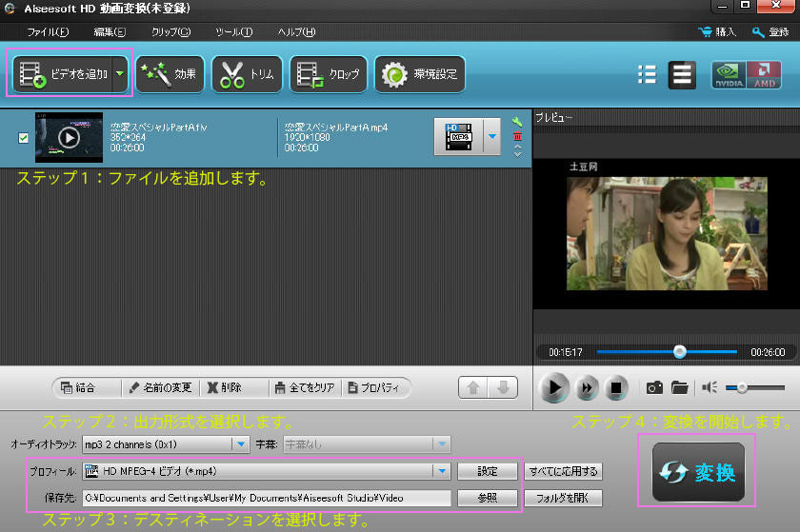
Task: Expand the file's output format dropdown
Action: (491, 137)
